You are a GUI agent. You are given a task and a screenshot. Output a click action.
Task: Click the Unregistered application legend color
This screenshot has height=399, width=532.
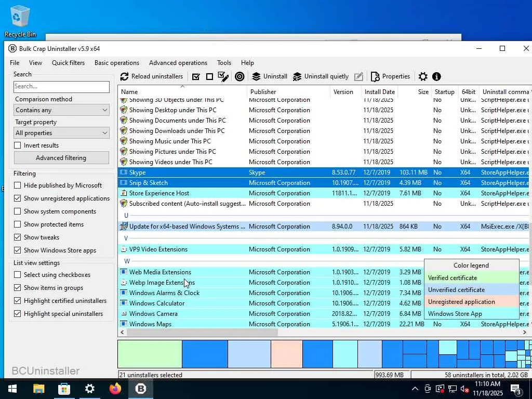[472, 302]
